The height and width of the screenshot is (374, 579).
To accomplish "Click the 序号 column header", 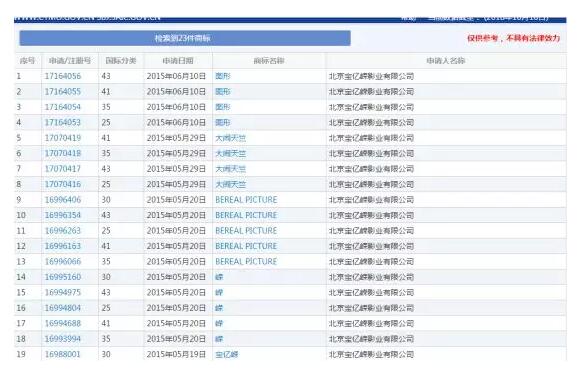I will [27, 61].
